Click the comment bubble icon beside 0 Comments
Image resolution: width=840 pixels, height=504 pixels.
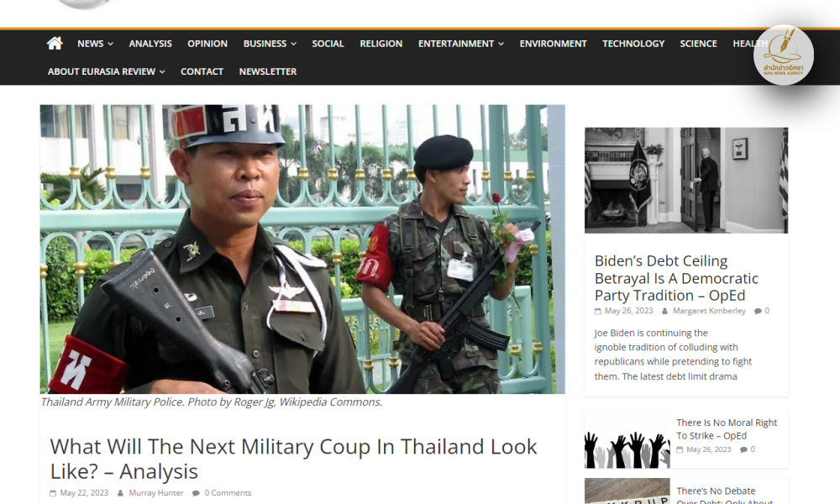tap(196, 493)
